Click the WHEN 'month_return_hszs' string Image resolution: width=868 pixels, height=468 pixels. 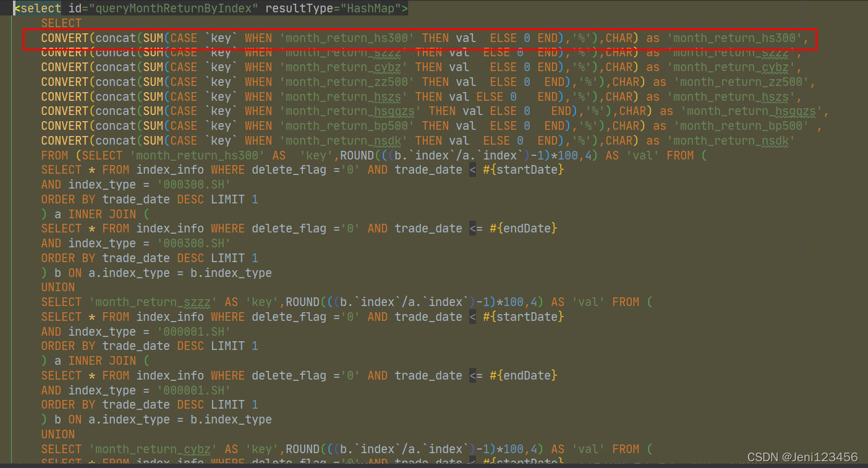tap(343, 97)
